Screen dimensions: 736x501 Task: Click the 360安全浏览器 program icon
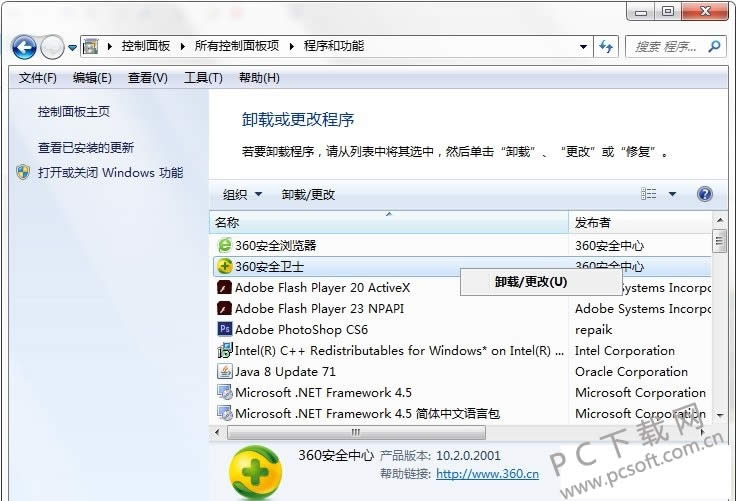[x=225, y=245]
